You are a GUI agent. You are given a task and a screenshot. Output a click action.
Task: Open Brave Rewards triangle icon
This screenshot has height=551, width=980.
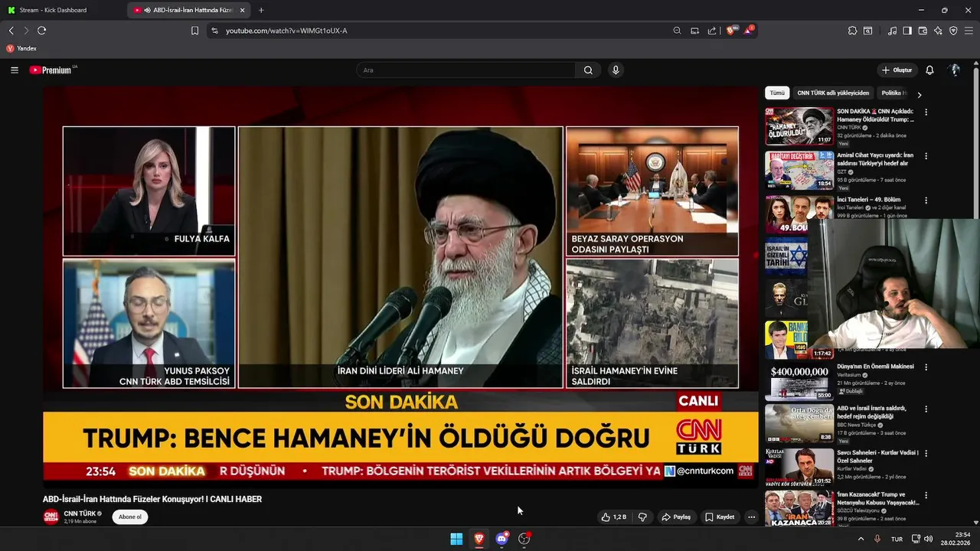pyautogui.click(x=748, y=31)
